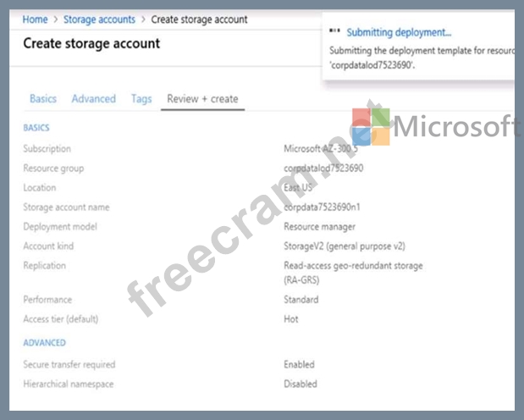Click the deployment progress dots icon
The image size is (524, 420).
tap(334, 30)
